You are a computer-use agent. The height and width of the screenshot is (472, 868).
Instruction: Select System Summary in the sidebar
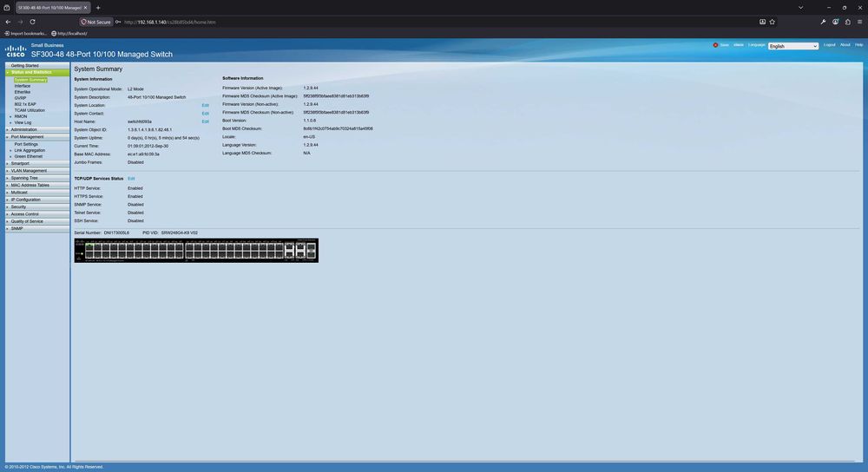coord(30,80)
